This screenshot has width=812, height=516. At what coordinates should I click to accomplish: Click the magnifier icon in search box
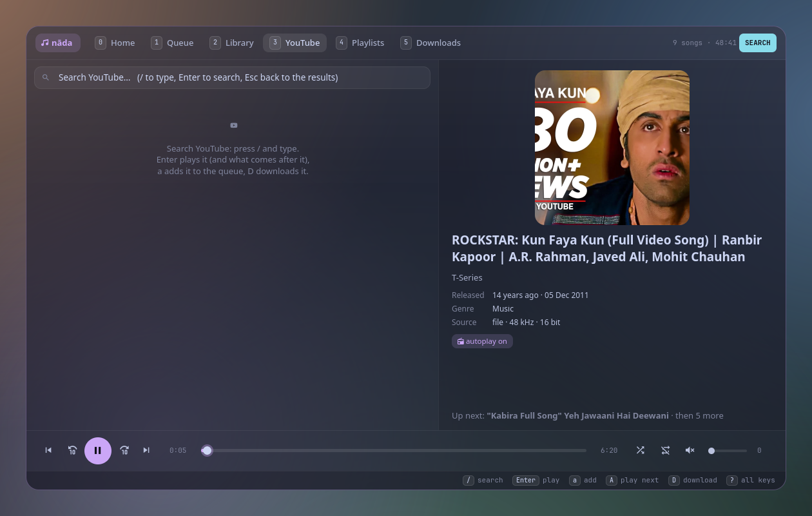(x=46, y=77)
